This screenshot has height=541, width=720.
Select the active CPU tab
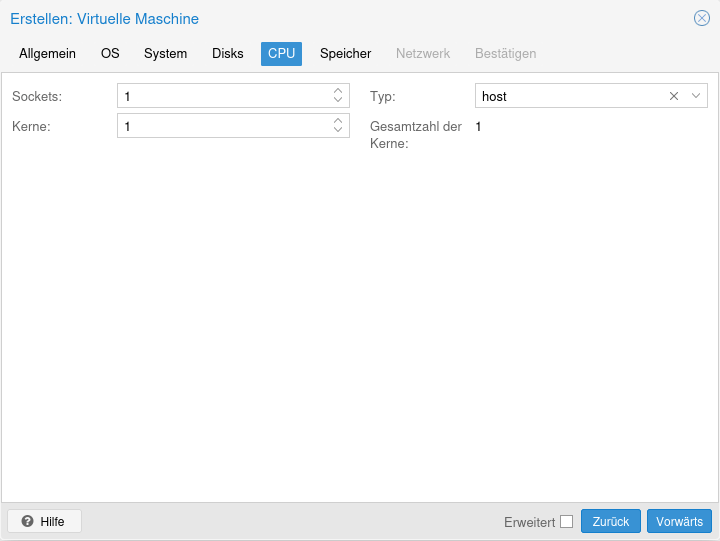[281, 54]
